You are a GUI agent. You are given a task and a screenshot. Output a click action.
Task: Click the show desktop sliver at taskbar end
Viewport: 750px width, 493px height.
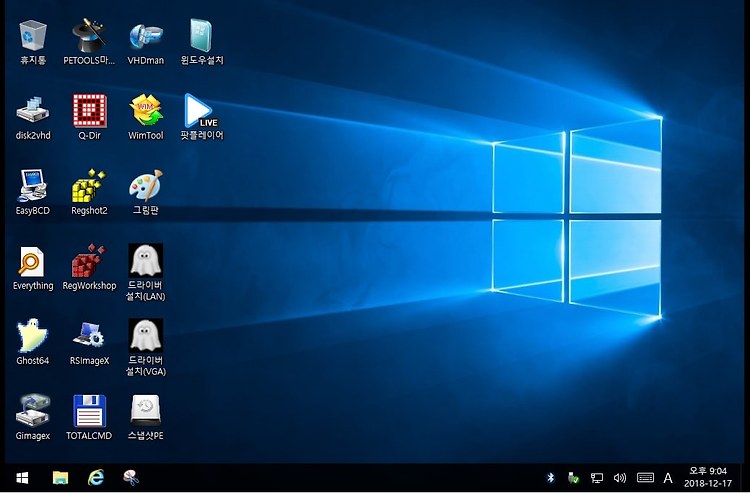742,478
